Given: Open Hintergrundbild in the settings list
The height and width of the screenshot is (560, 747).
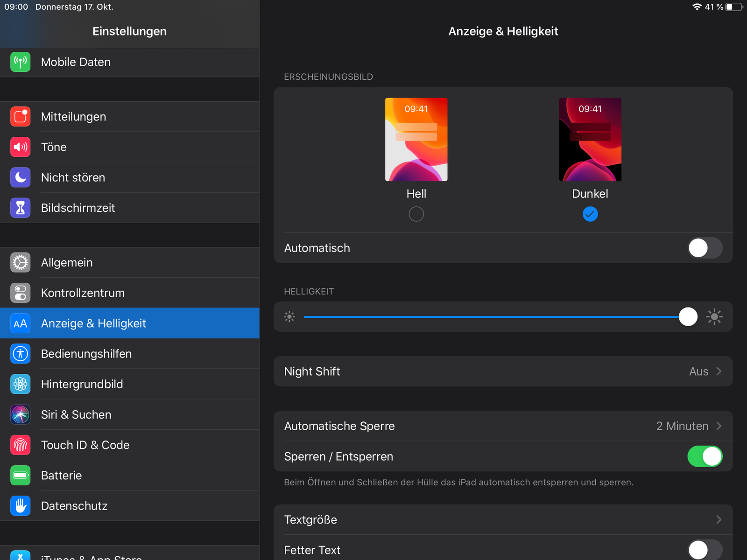Looking at the screenshot, I should click(x=82, y=384).
